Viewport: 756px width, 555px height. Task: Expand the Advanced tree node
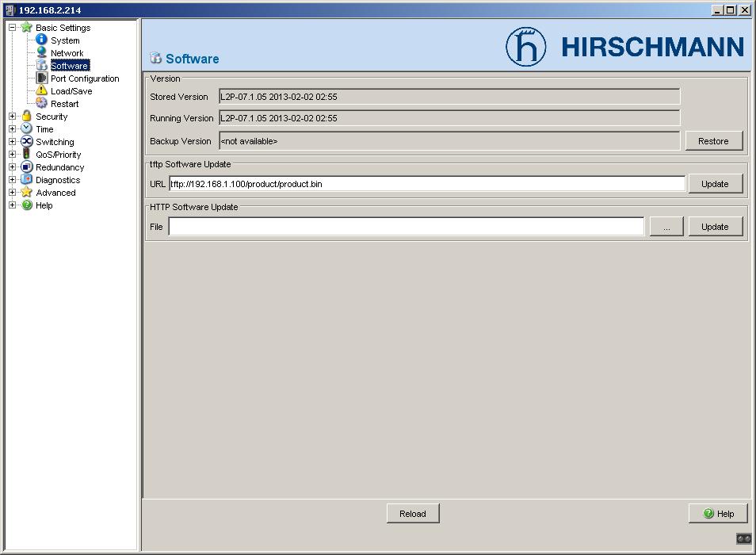[12, 193]
